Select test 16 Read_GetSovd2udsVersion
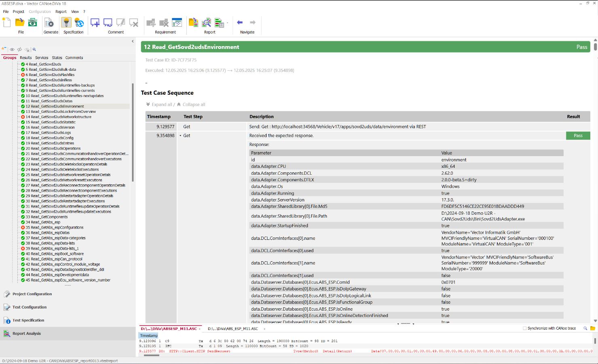The height and width of the screenshot is (364, 598). [x=50, y=127]
